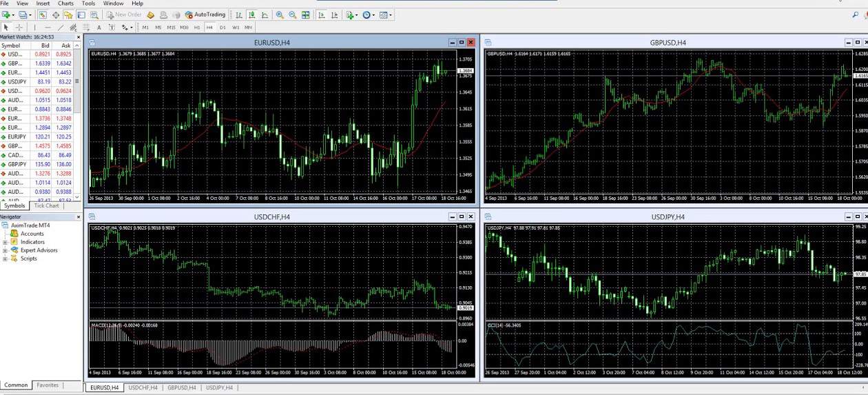The height and width of the screenshot is (395, 868).
Task: Select the Text Label tool
Action: click(112, 28)
